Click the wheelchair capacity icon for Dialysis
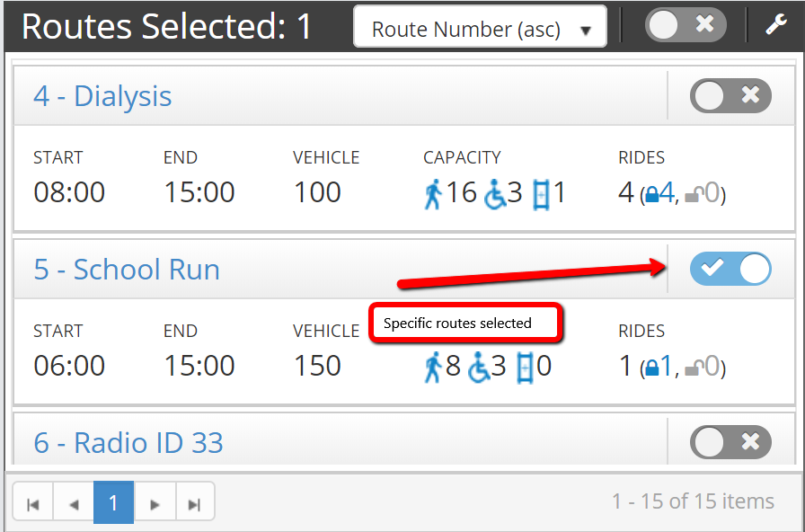Viewport: 805px width, 532px height. click(495, 194)
